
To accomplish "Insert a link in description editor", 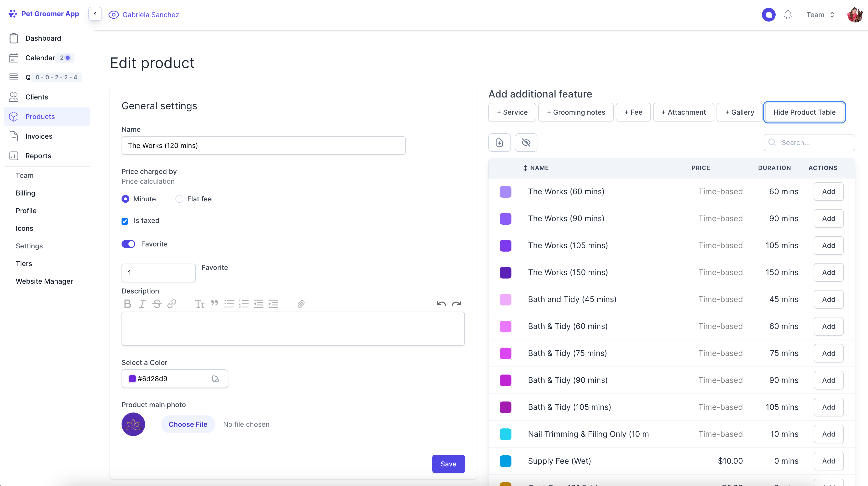I will point(172,304).
